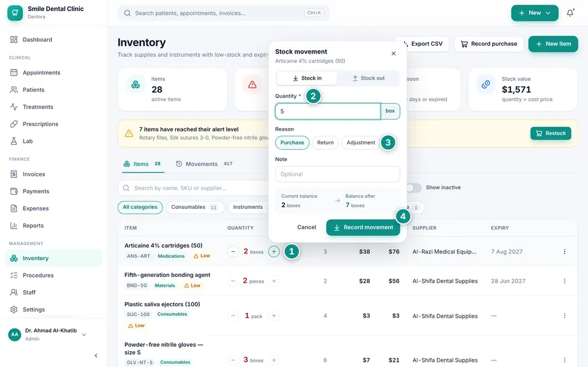The height and width of the screenshot is (367, 588).
Task: Select the All categories filter
Action: tap(140, 207)
